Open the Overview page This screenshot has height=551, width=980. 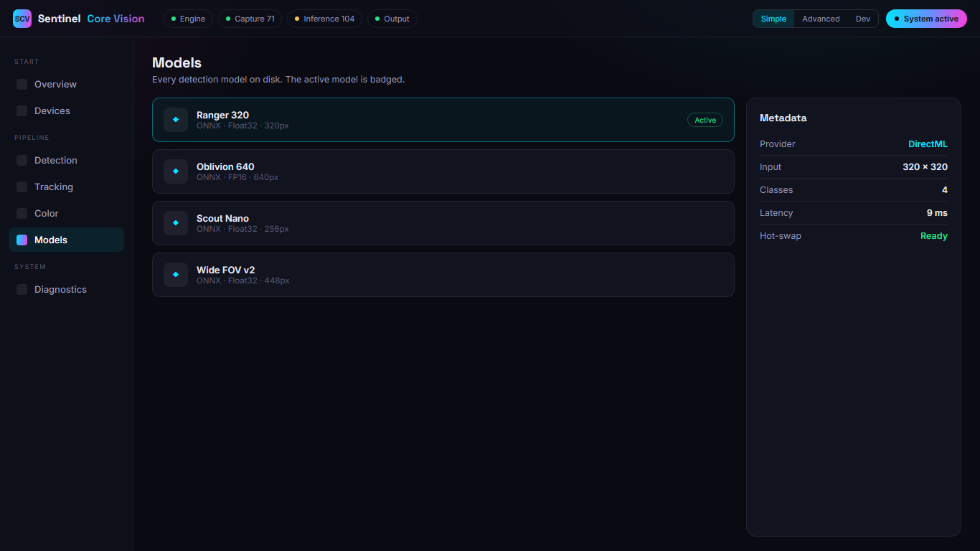pyautogui.click(x=66, y=84)
